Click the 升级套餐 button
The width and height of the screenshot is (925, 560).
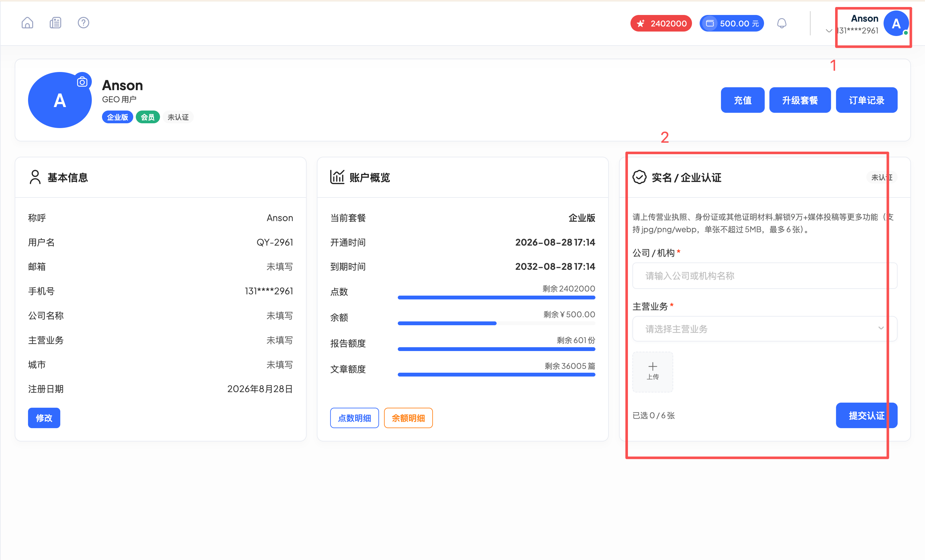pos(800,100)
